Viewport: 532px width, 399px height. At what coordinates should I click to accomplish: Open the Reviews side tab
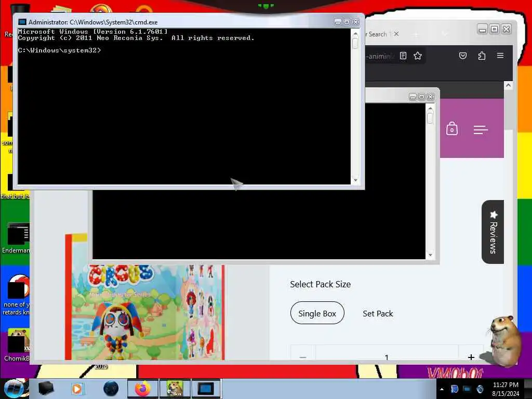click(493, 232)
